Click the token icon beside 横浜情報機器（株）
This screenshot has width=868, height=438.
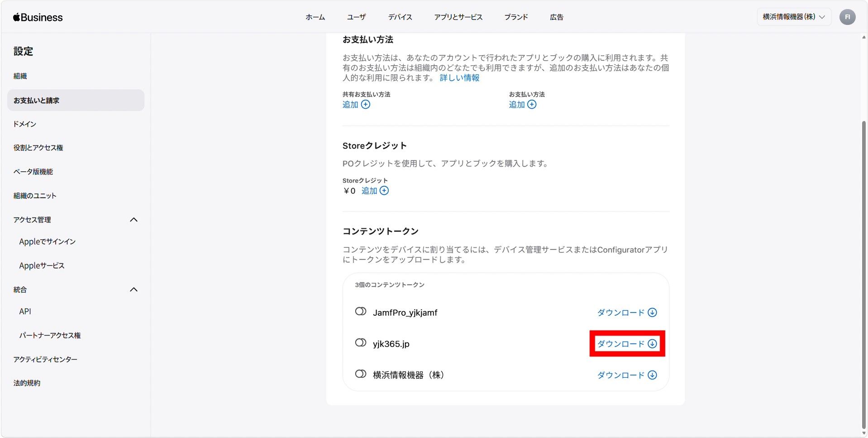point(361,374)
